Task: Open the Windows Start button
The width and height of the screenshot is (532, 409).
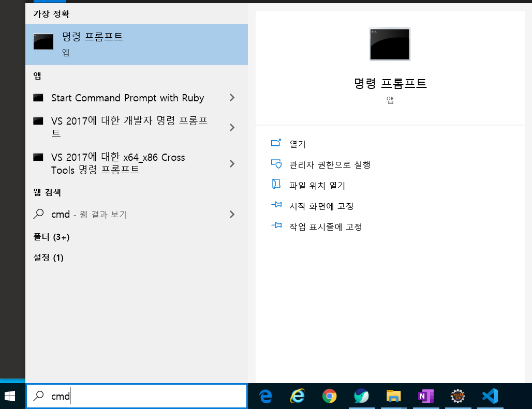Action: coord(10,396)
